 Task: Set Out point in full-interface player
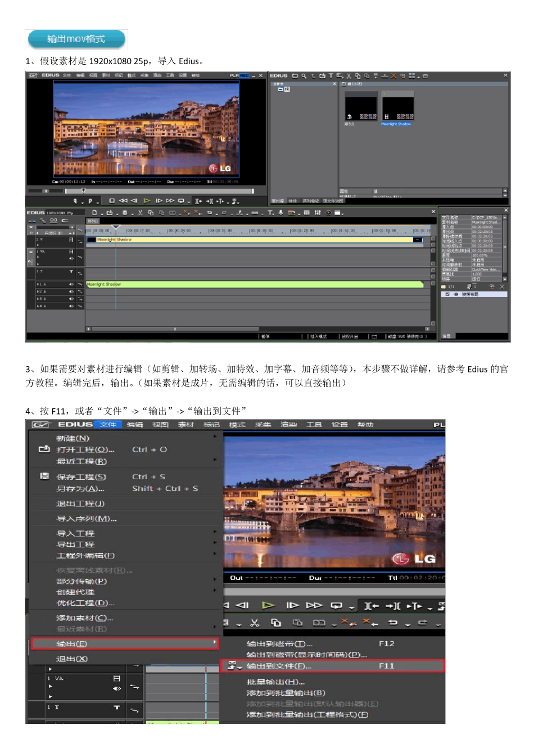pos(90,201)
